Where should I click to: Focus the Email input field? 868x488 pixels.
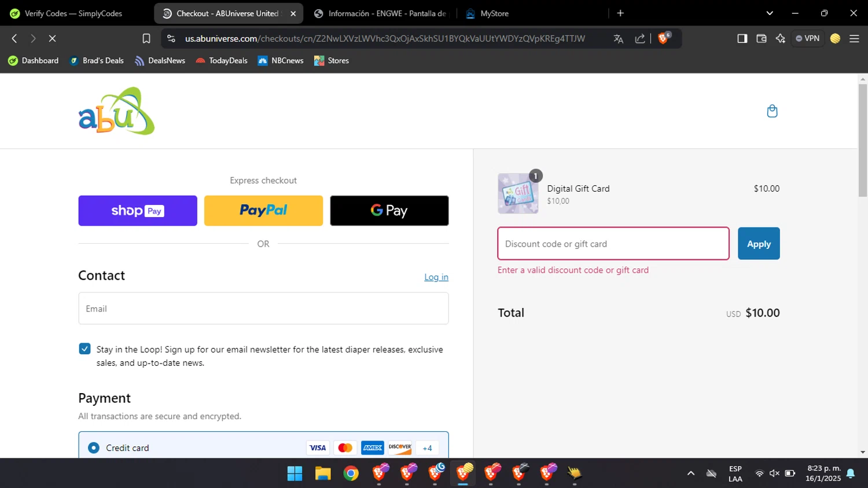click(263, 309)
